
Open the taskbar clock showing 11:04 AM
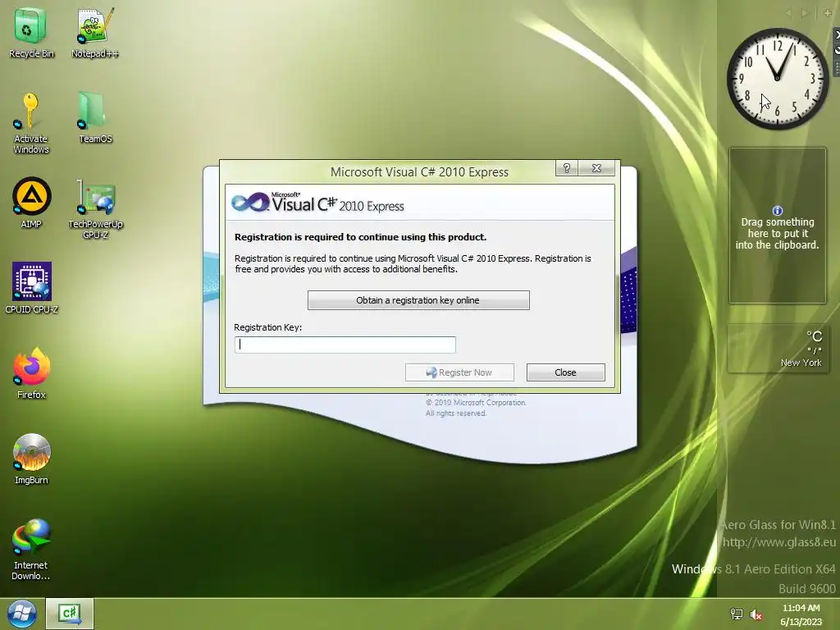click(801, 614)
